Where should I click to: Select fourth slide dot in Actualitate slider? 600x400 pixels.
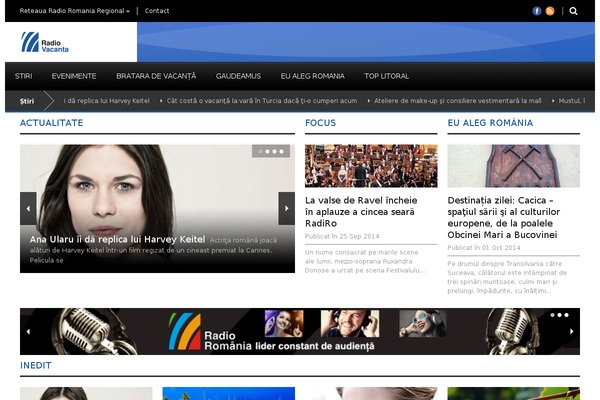point(282,152)
